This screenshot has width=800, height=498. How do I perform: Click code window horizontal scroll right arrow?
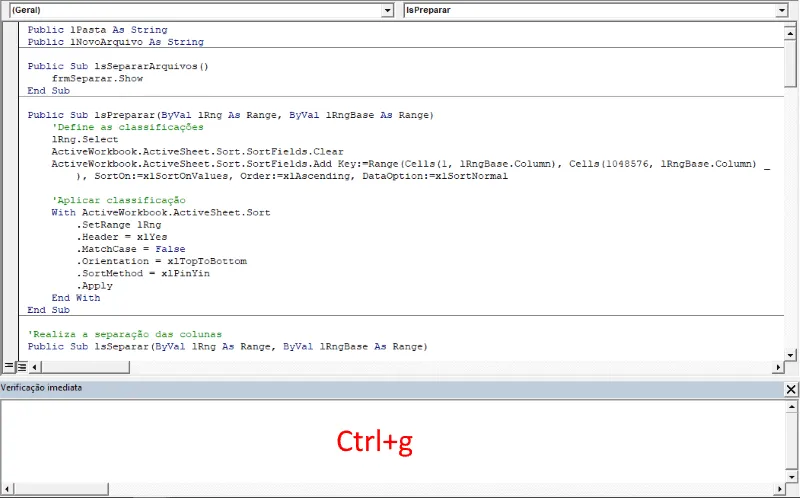(779, 366)
